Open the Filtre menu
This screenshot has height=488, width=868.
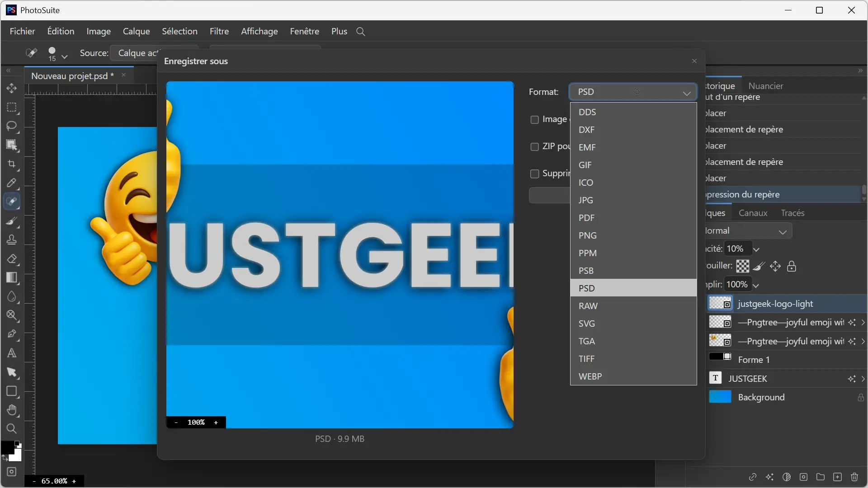tap(219, 31)
